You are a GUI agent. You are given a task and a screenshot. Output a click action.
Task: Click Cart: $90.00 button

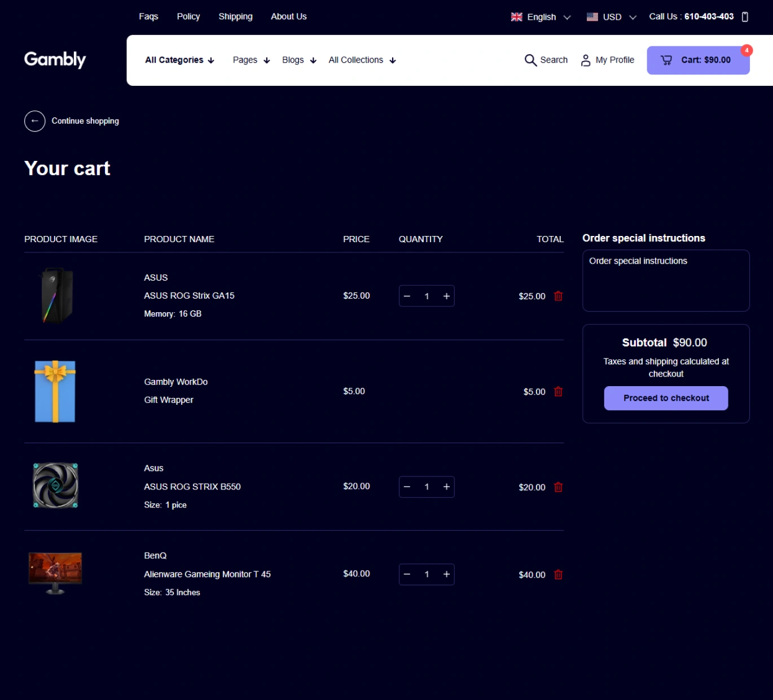698,60
